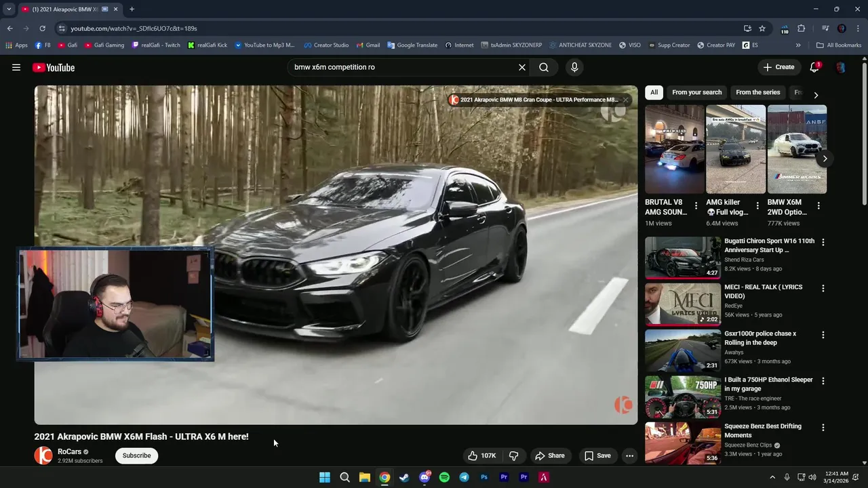The height and width of the screenshot is (488, 868).
Task: Open YouTube notifications bell
Action: (814, 67)
